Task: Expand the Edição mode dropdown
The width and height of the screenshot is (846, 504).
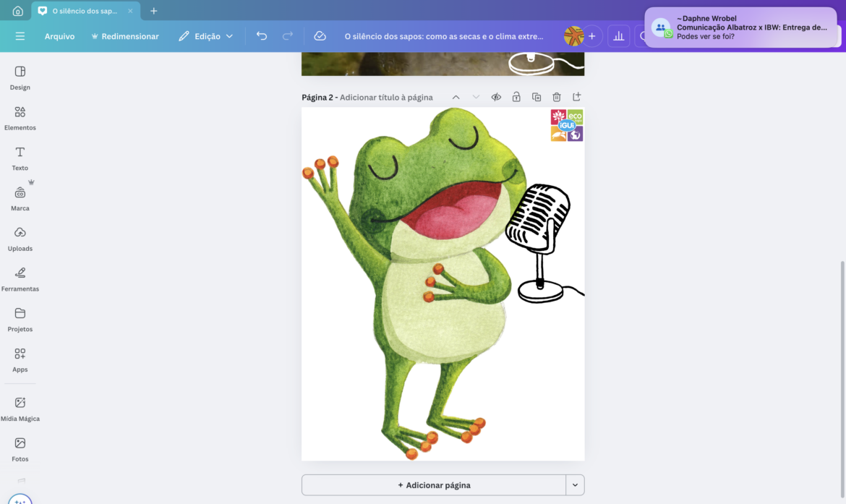Action: pos(206,36)
